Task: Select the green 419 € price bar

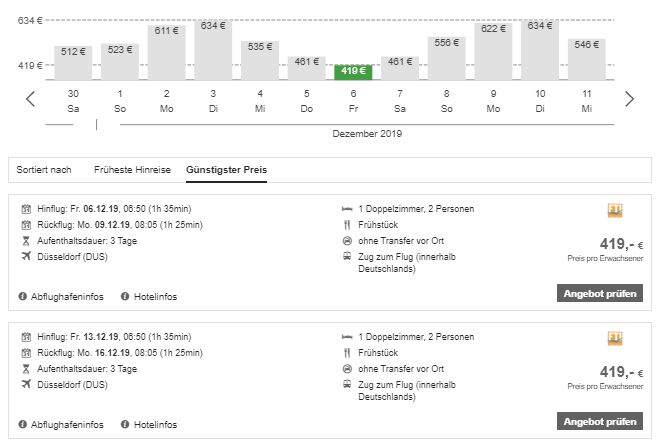Action: [353, 71]
